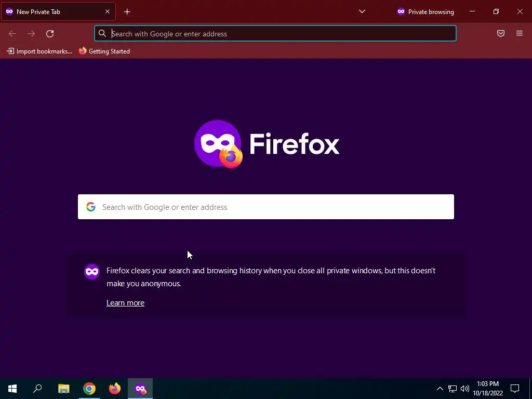This screenshot has height=399, width=532.
Task: Click the mask icon on the tab
Action: pos(9,11)
